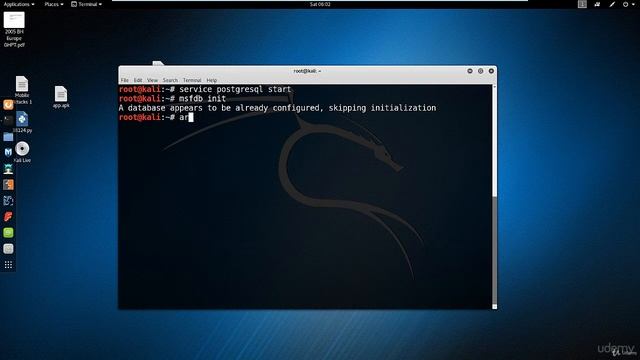This screenshot has width=640, height=360.
Task: Open the Applications menu in top bar
Action: point(19,4)
